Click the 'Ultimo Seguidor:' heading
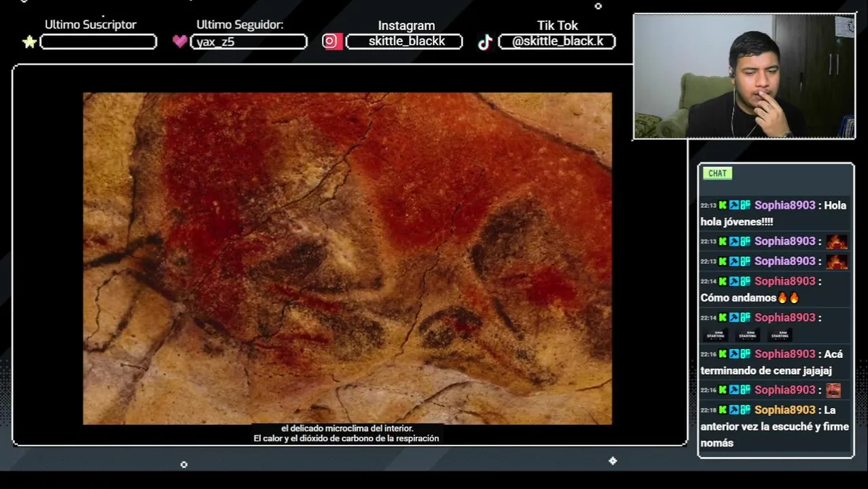Screen dimensions: 868x489 point(240,24)
